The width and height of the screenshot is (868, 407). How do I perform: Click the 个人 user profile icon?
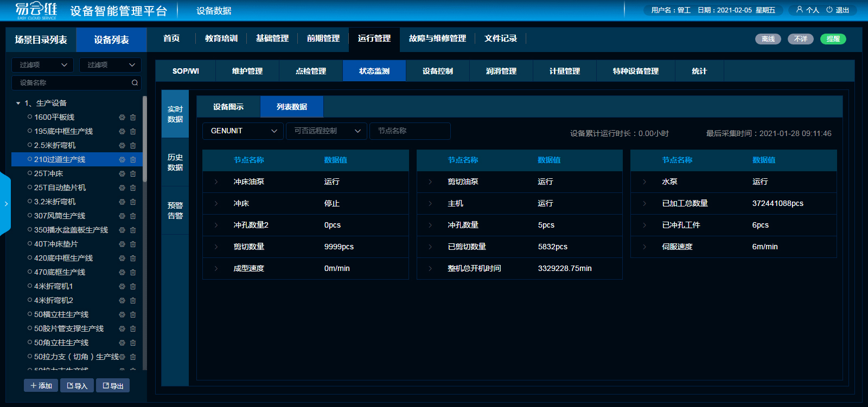(799, 10)
